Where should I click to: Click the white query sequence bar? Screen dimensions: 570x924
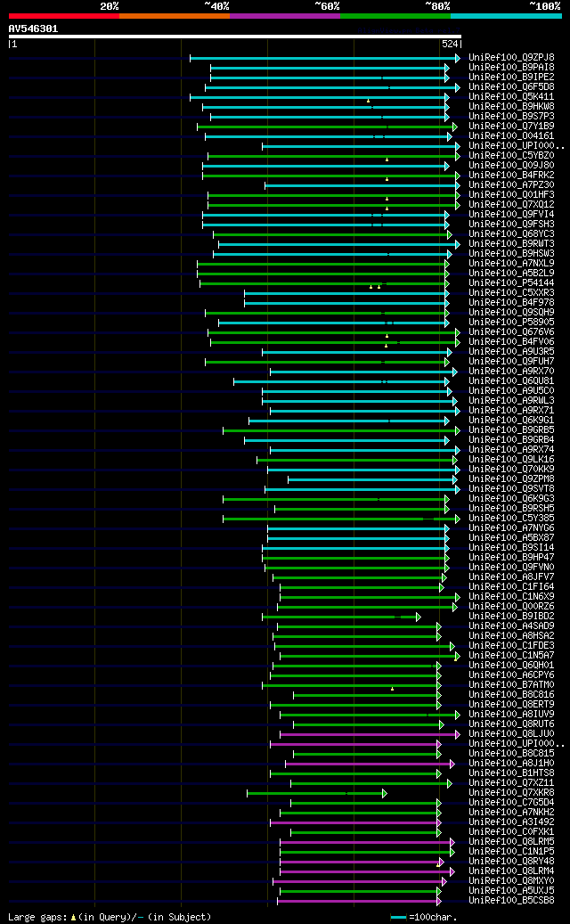coord(234,37)
